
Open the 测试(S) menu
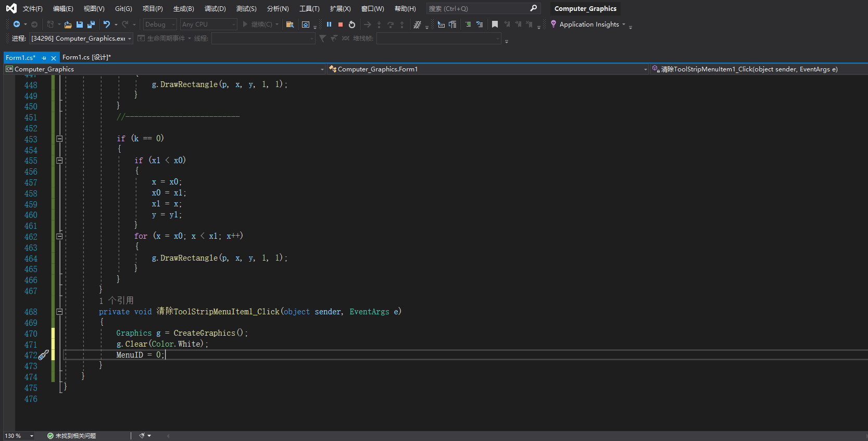coord(246,9)
